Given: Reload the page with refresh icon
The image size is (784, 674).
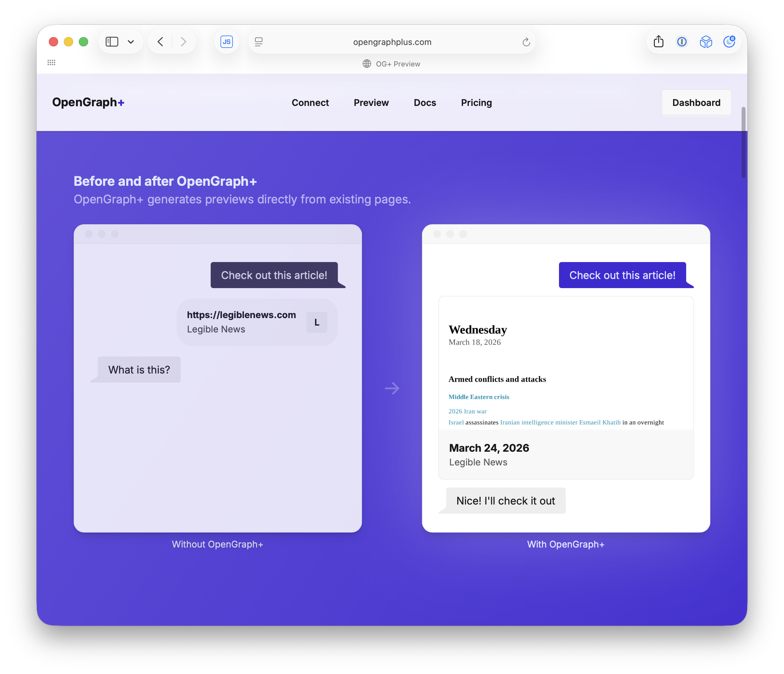Looking at the screenshot, I should [526, 42].
